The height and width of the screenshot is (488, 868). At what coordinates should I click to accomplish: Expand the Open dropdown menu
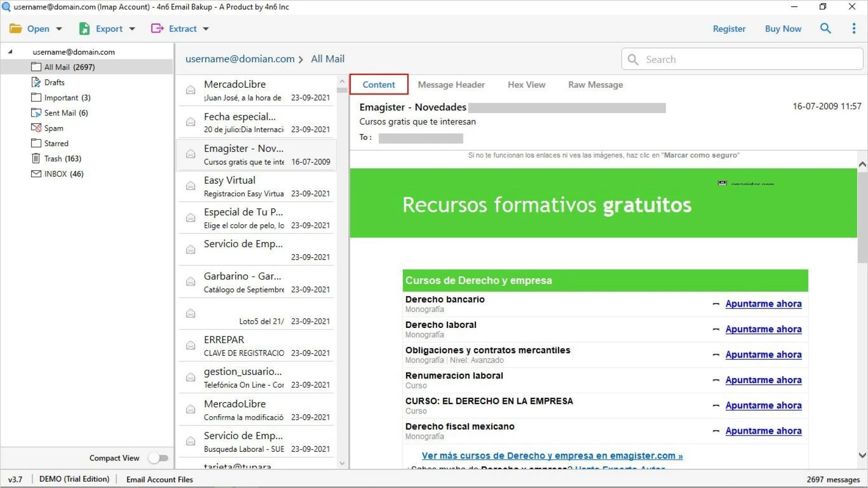59,29
